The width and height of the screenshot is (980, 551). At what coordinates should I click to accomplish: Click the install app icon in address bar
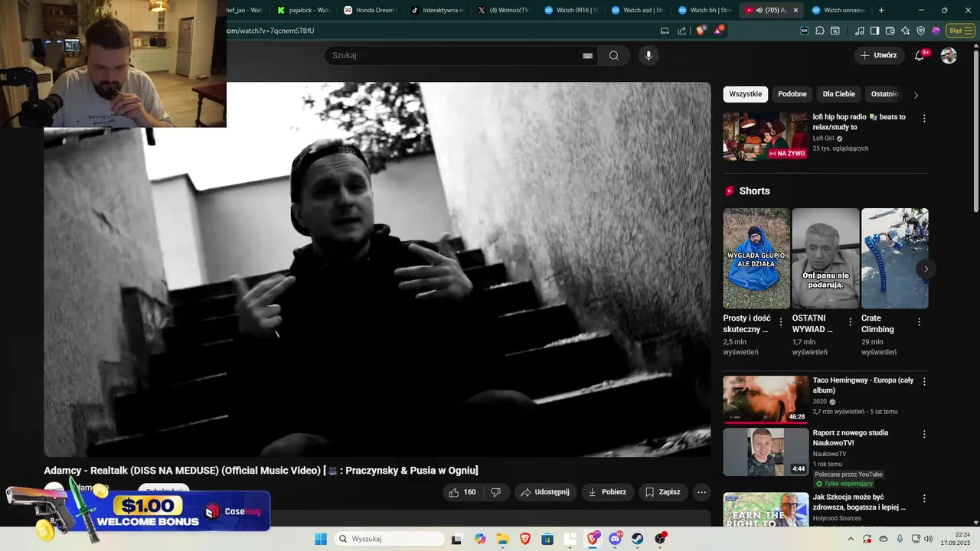pos(665,31)
